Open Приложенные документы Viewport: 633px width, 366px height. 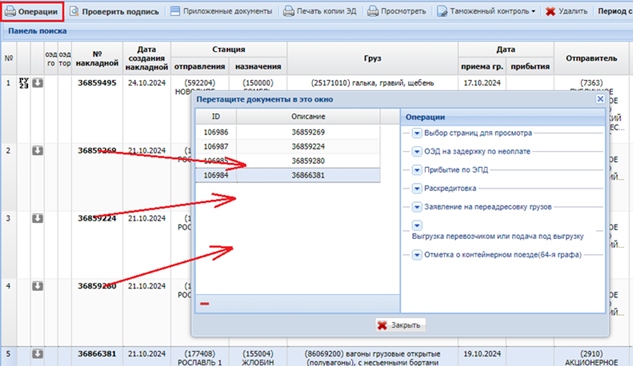pyautogui.click(x=221, y=11)
